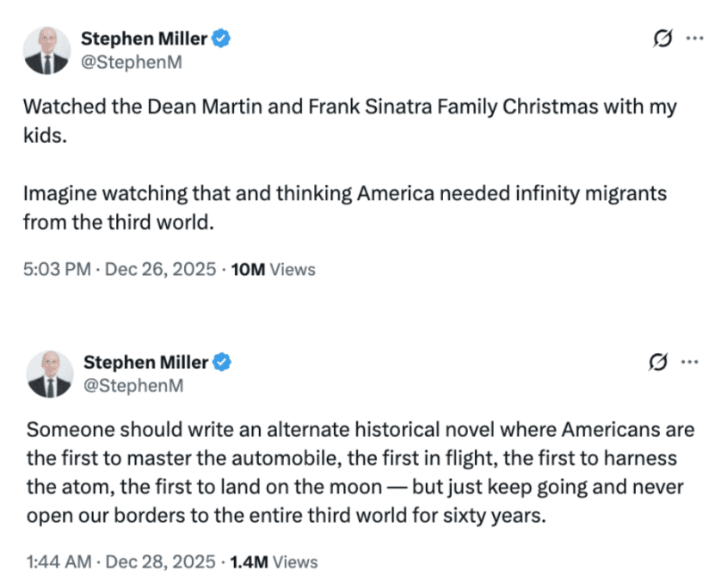Open the 10M Views analytics link
The image size is (727, 588).
click(x=274, y=269)
